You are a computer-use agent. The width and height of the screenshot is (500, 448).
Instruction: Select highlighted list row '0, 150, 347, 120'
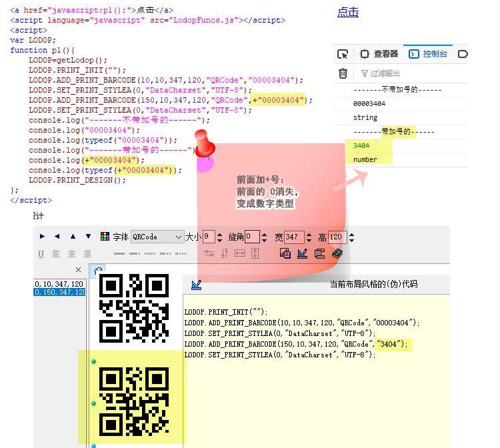pos(59,292)
